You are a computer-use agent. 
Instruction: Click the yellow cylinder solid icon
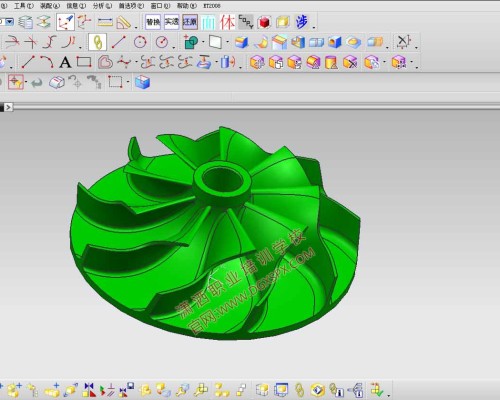coord(331,62)
